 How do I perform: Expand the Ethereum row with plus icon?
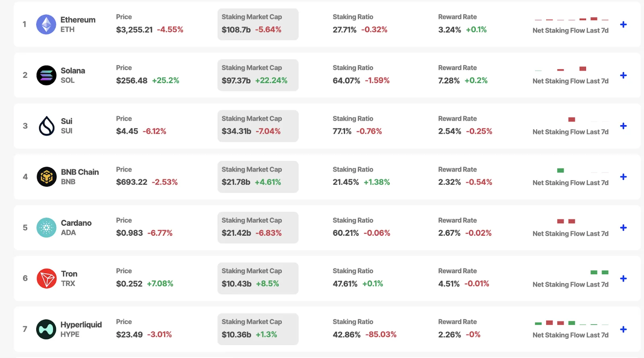point(623,25)
